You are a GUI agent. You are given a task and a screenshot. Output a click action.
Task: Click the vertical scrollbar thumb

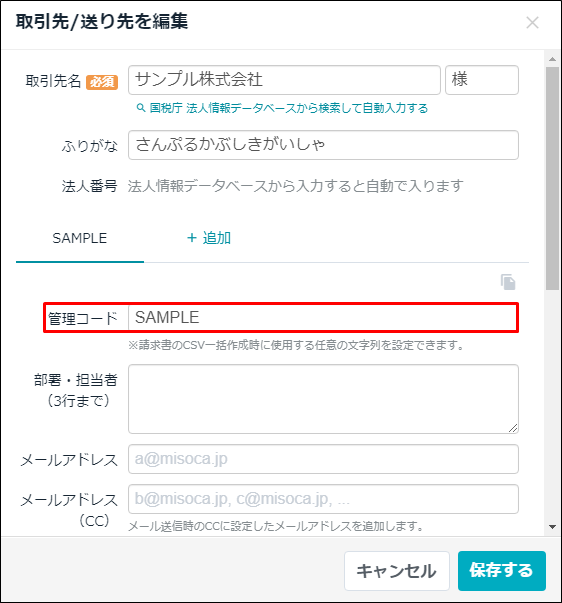point(552,178)
